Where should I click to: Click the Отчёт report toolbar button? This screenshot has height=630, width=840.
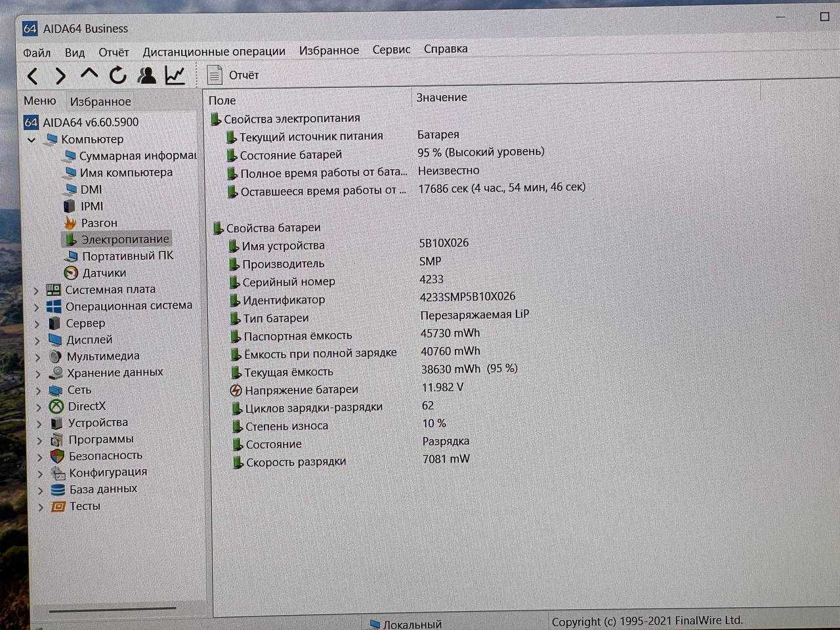[x=233, y=75]
